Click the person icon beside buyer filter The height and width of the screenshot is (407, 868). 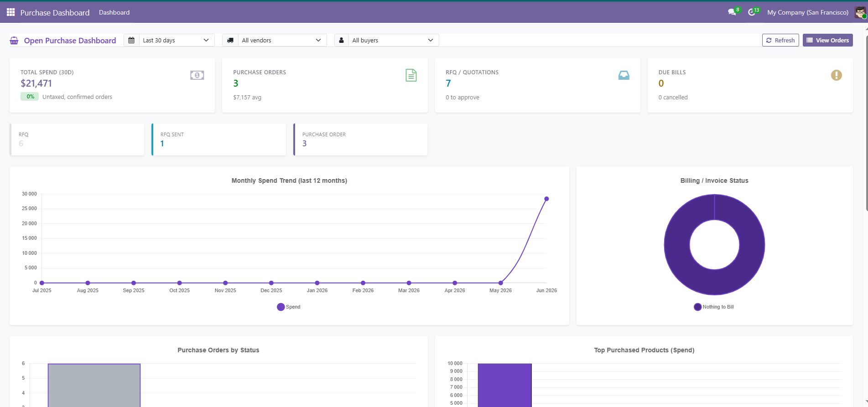point(341,40)
